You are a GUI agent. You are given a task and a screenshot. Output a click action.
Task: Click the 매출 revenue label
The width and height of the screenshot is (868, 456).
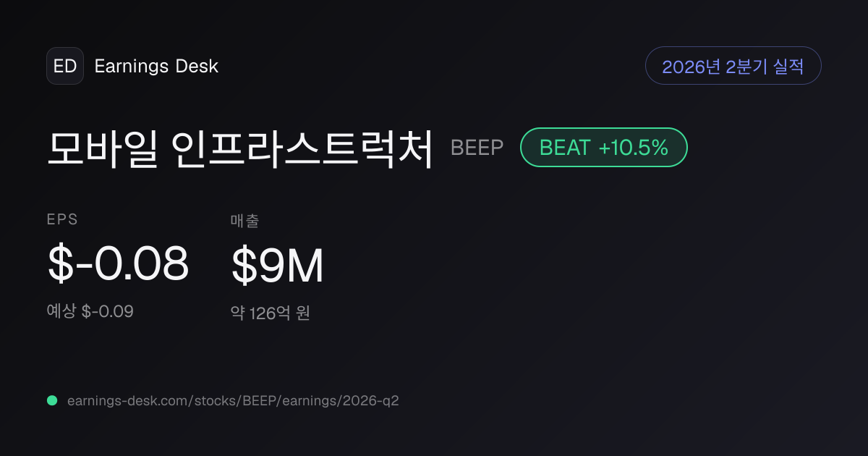(244, 221)
